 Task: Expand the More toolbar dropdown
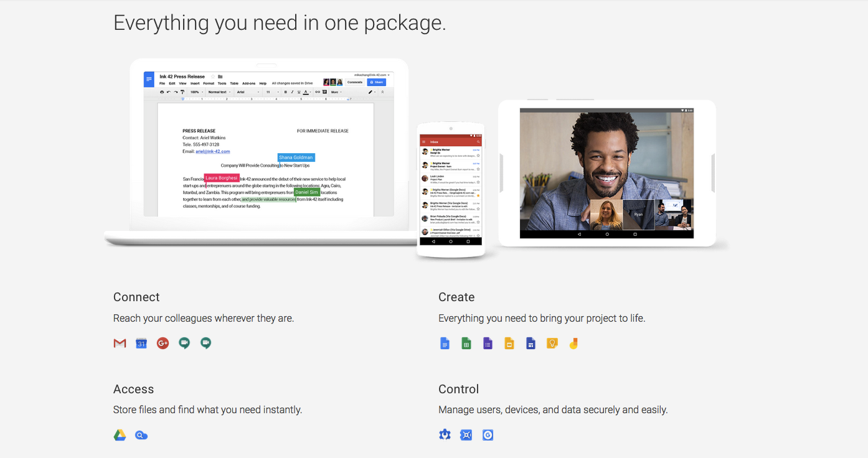pyautogui.click(x=337, y=92)
